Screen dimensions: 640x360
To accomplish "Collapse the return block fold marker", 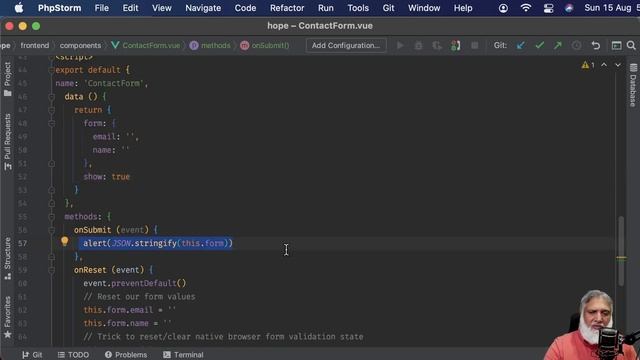I will pos(51,110).
